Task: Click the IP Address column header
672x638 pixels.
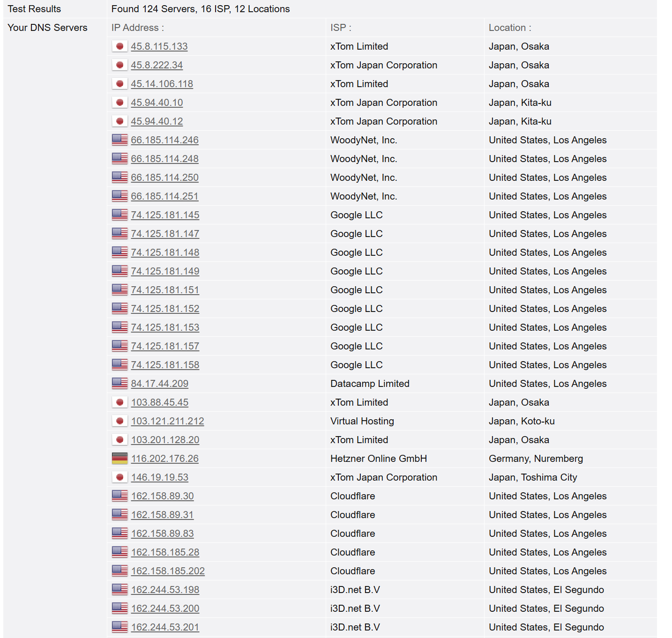Action: [137, 28]
